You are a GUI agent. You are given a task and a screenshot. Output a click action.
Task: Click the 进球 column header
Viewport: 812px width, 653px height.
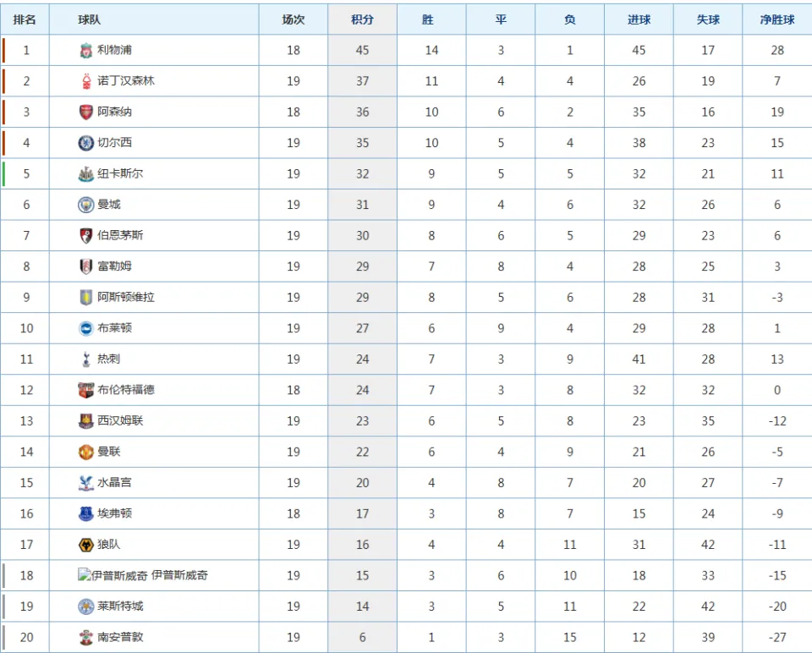tap(639, 19)
